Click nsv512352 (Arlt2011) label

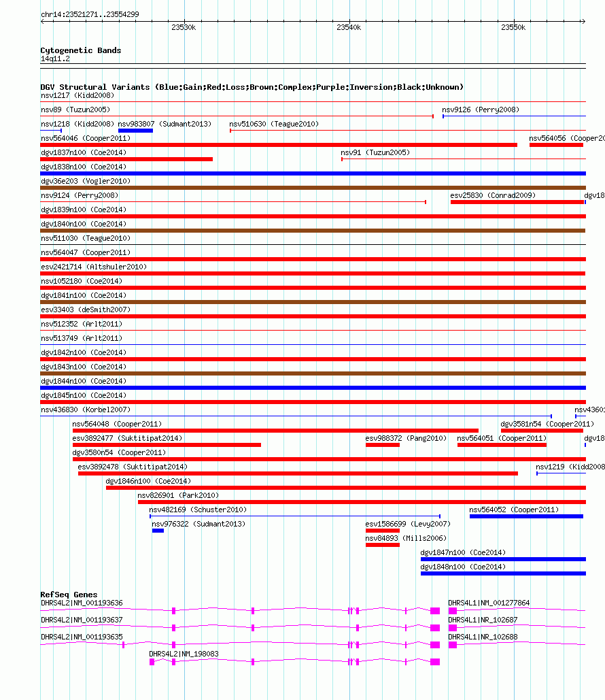click(x=81, y=324)
